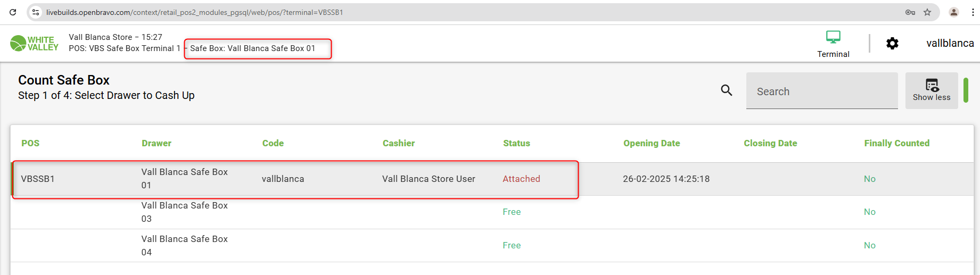Sort by the Drawer column header
The width and height of the screenshot is (980, 275).
click(157, 143)
